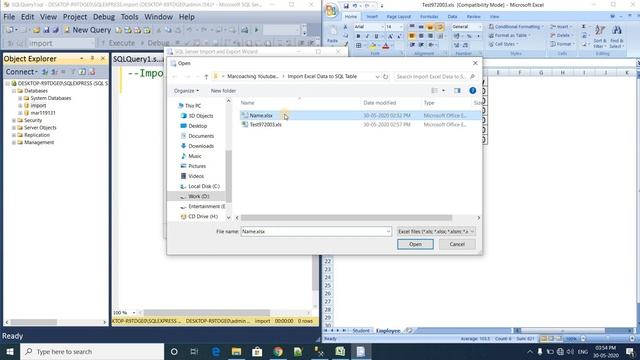This screenshot has height=360, width=640.
Task: Open the Change your view dropdown
Action: click(x=444, y=91)
